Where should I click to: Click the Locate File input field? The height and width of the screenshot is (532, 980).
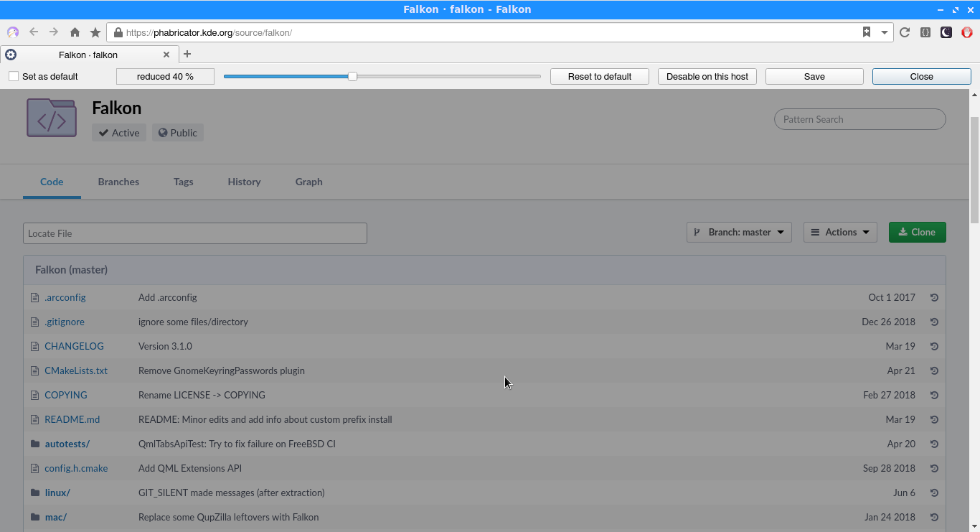click(x=195, y=233)
